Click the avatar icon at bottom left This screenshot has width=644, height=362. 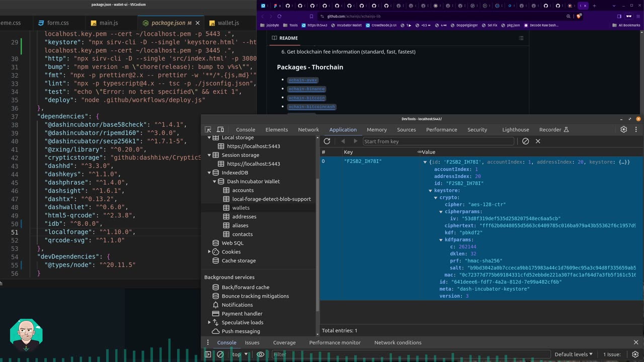(x=26, y=335)
